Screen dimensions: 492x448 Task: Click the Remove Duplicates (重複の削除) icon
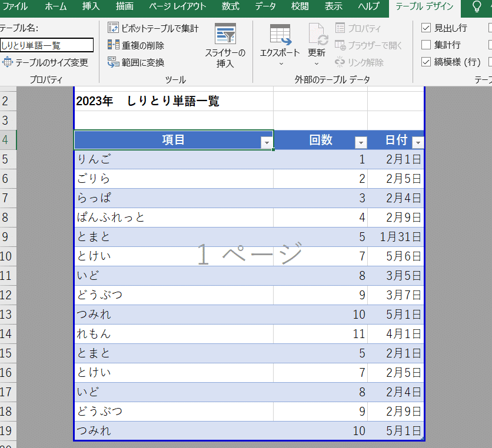pyautogui.click(x=113, y=45)
